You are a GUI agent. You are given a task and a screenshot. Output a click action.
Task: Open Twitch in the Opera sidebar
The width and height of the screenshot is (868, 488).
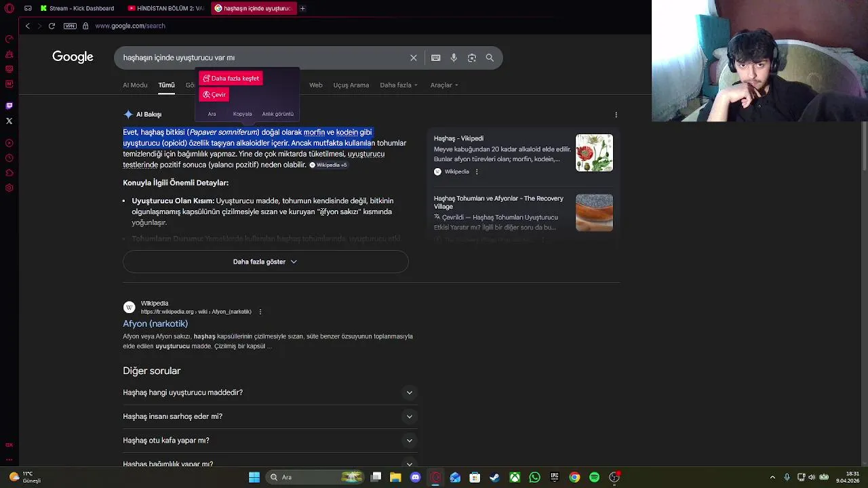coord(9,106)
